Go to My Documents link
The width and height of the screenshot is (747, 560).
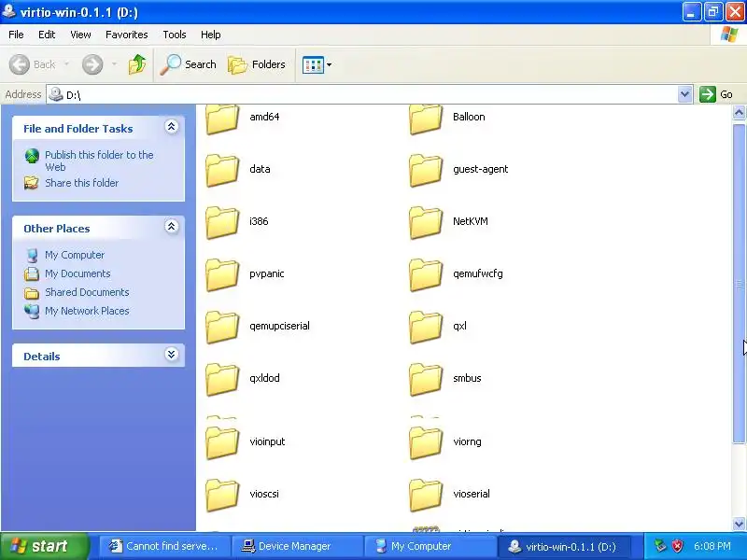pos(78,273)
